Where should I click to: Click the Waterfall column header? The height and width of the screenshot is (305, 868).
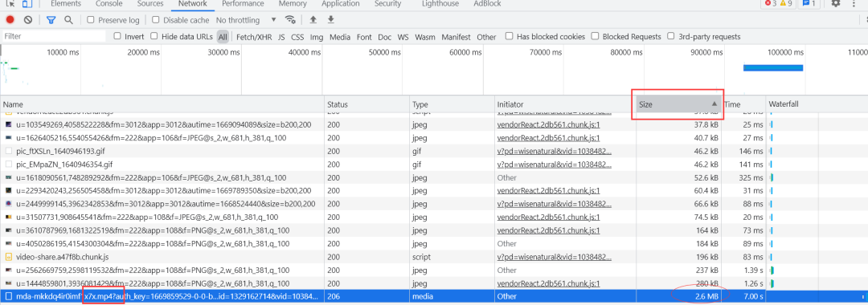(817, 104)
